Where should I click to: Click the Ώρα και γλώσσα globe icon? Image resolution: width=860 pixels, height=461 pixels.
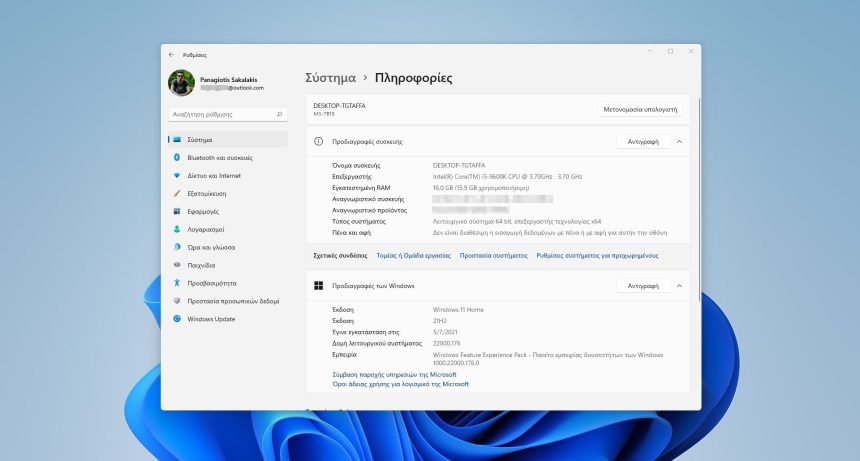177,247
